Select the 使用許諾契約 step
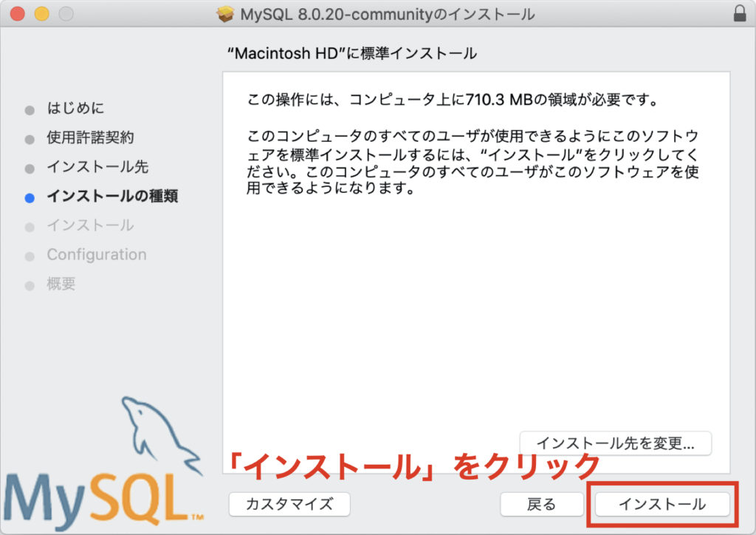Image resolution: width=756 pixels, height=535 pixels. (x=90, y=137)
